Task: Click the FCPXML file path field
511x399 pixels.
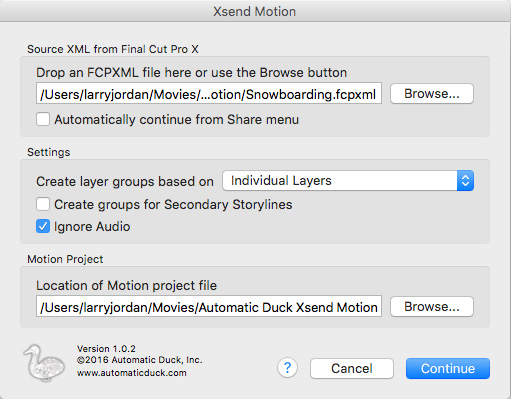Action: (x=209, y=93)
